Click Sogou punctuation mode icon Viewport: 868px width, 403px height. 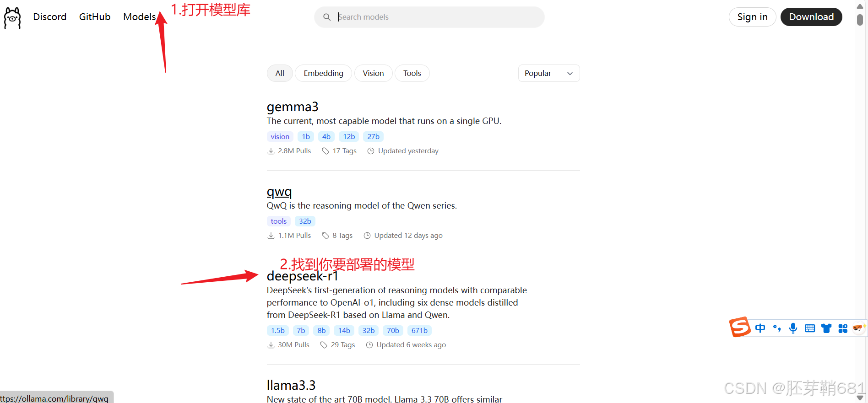pos(777,328)
